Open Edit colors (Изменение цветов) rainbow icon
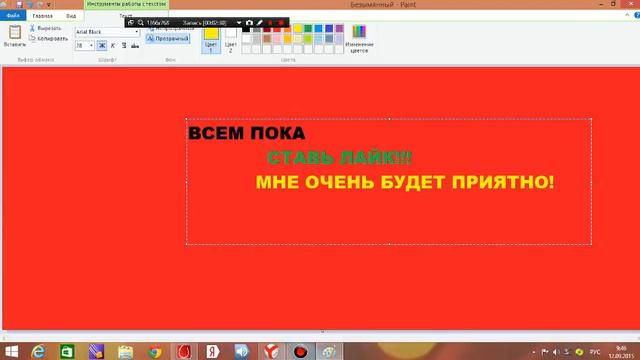This screenshot has height=360, width=640. pos(359,32)
